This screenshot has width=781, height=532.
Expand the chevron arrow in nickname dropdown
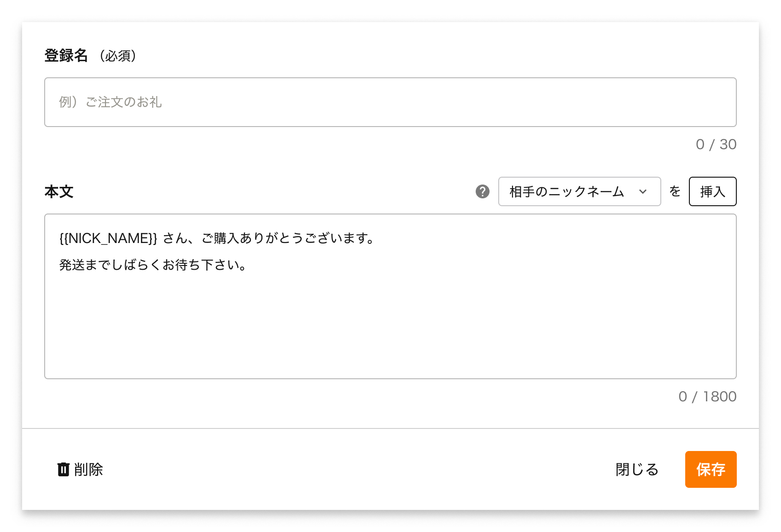tap(643, 191)
